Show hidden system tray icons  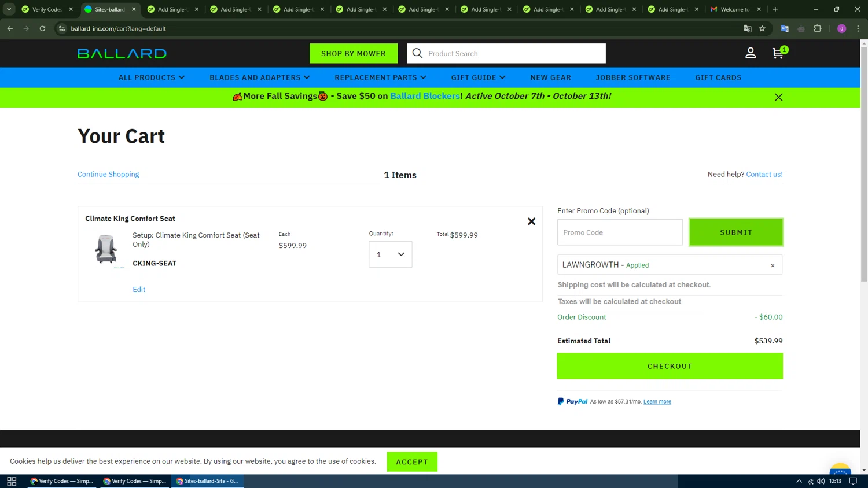click(x=799, y=481)
